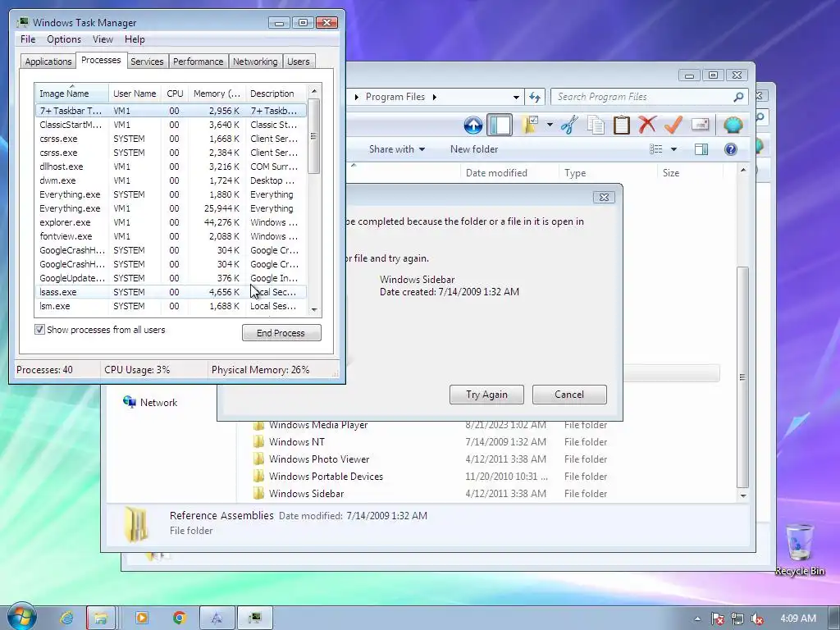Open the view options dropdown arrow

pyautogui.click(x=674, y=149)
